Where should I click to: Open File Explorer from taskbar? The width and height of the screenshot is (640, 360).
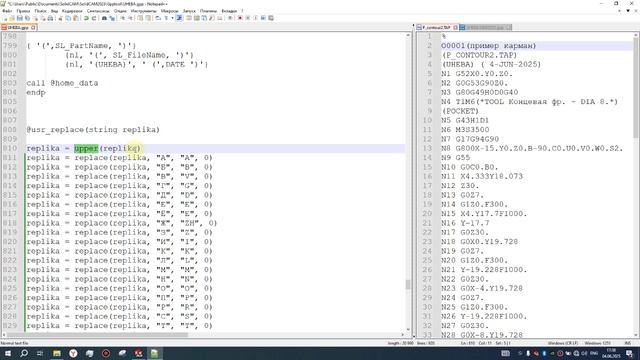pyautogui.click(x=57, y=353)
